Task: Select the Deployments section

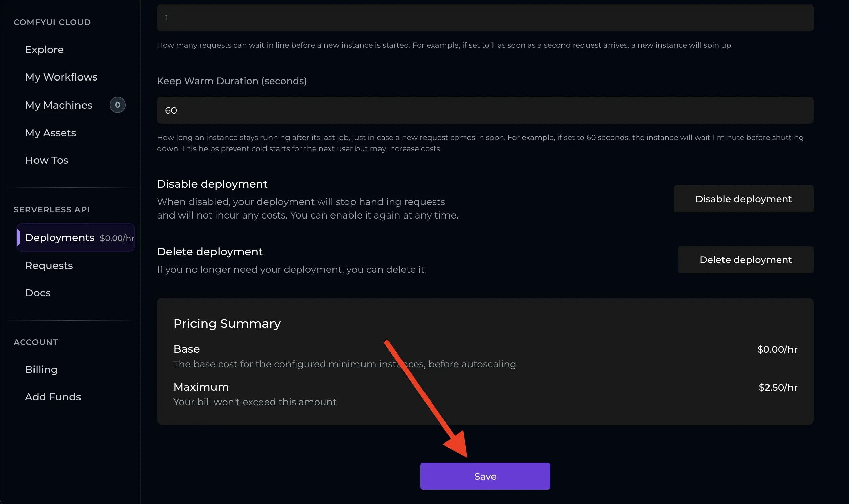Action: 60,237
